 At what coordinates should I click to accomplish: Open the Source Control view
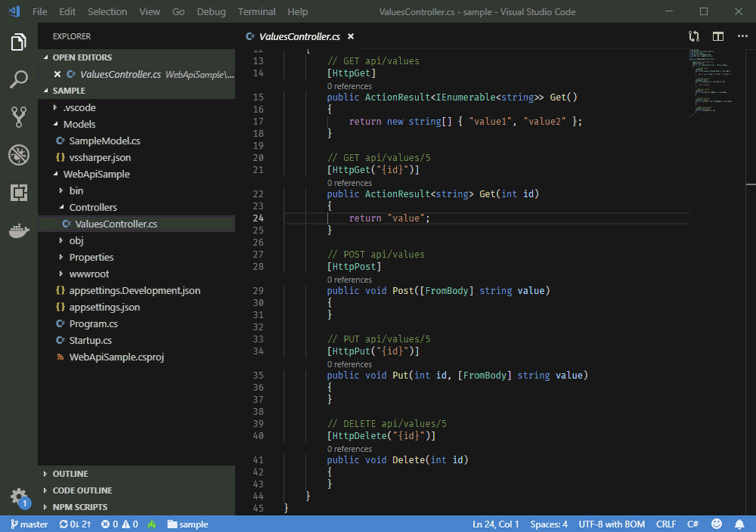(x=19, y=116)
